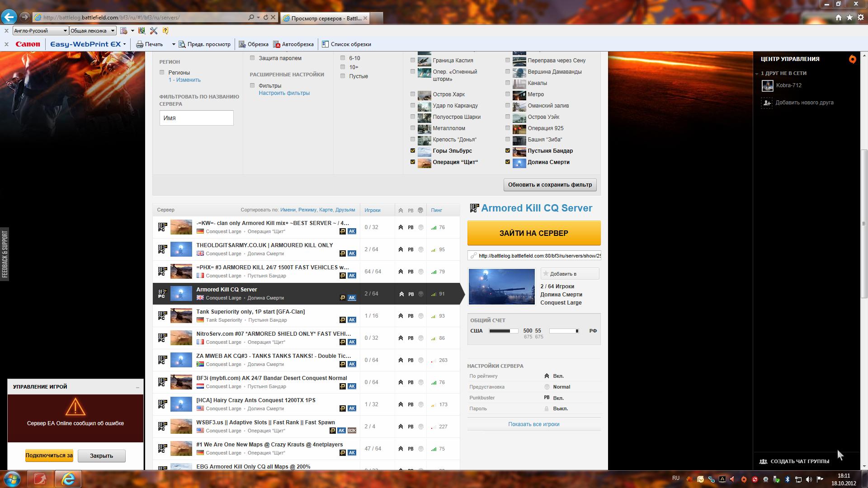Open the Clip list (Список обрезки) toolbar item
The width and height of the screenshot is (868, 488).
click(346, 44)
